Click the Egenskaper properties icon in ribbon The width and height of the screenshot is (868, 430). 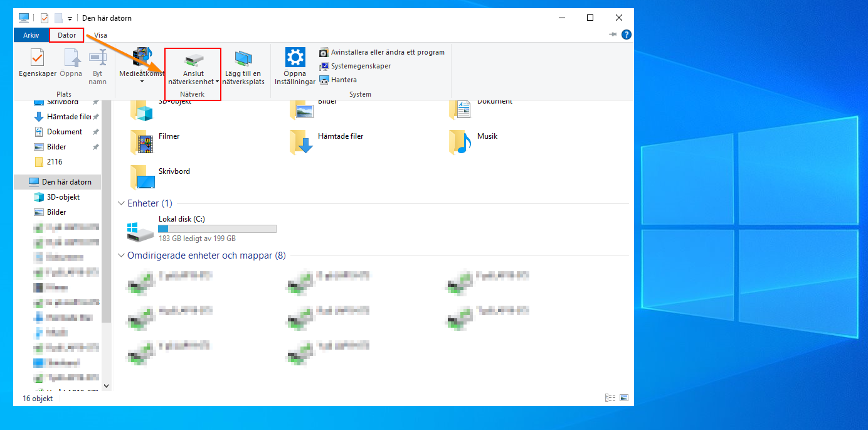(38, 59)
